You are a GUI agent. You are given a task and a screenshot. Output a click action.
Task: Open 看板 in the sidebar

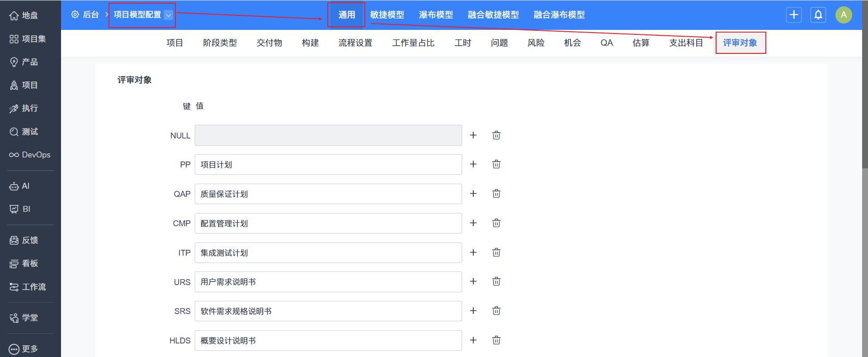(x=24, y=263)
